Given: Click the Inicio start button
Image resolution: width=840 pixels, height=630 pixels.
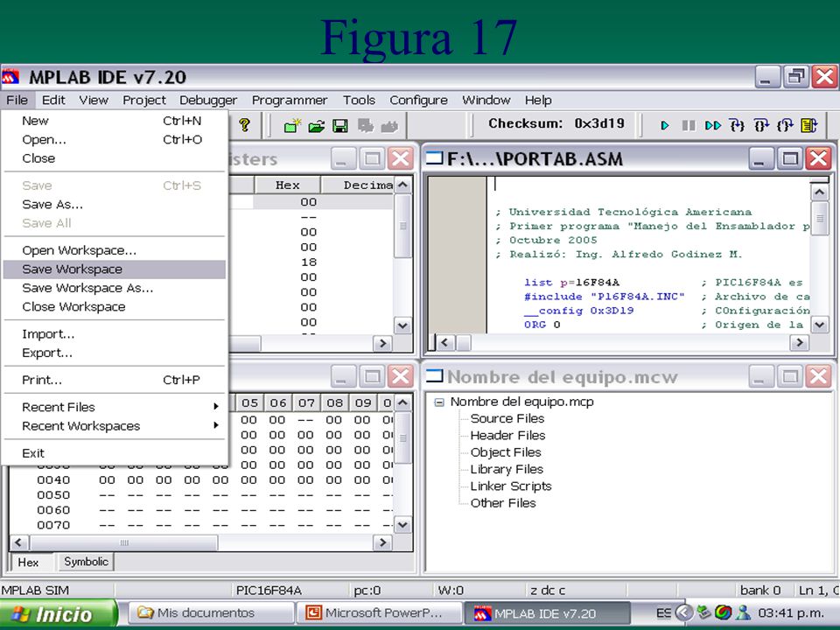Looking at the screenshot, I should 58,614.
